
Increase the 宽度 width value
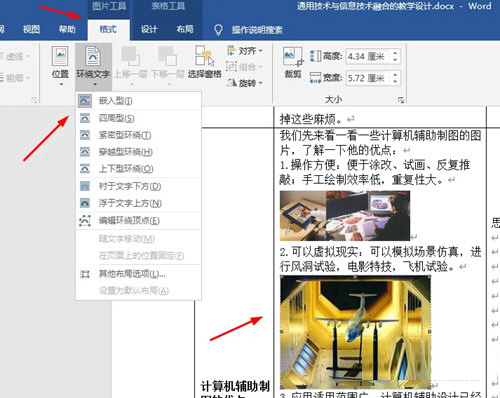pos(395,74)
